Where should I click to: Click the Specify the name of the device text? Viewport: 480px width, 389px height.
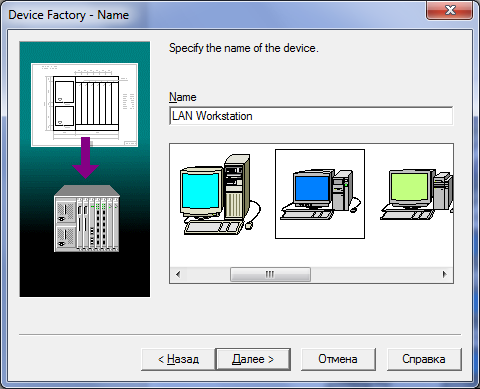(244, 48)
